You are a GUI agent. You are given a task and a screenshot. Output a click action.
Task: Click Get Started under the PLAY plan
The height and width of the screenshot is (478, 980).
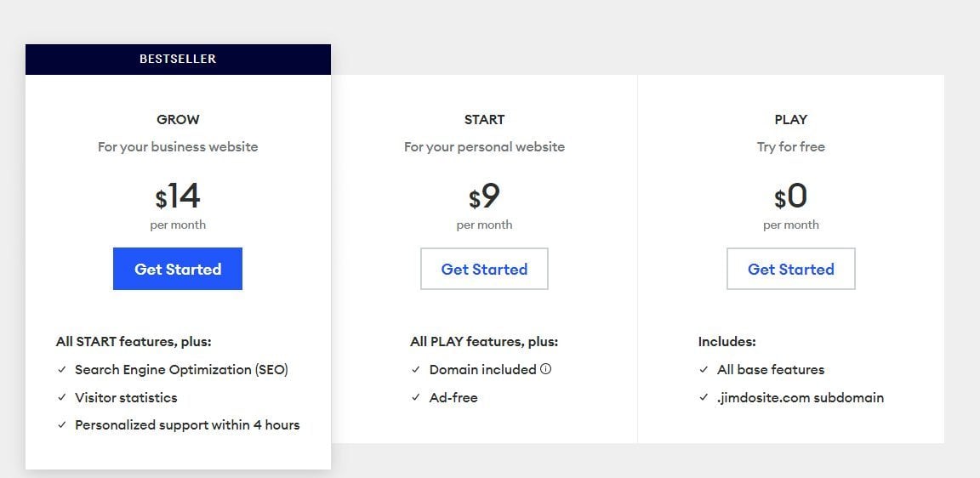pos(790,269)
